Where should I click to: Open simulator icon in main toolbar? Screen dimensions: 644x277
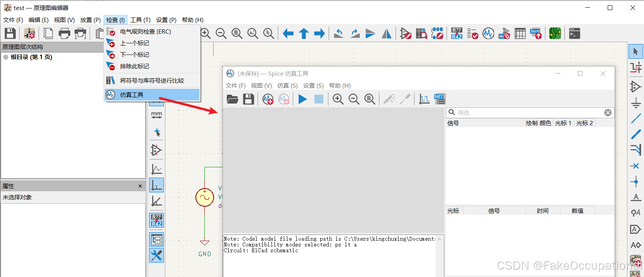[x=488, y=34]
